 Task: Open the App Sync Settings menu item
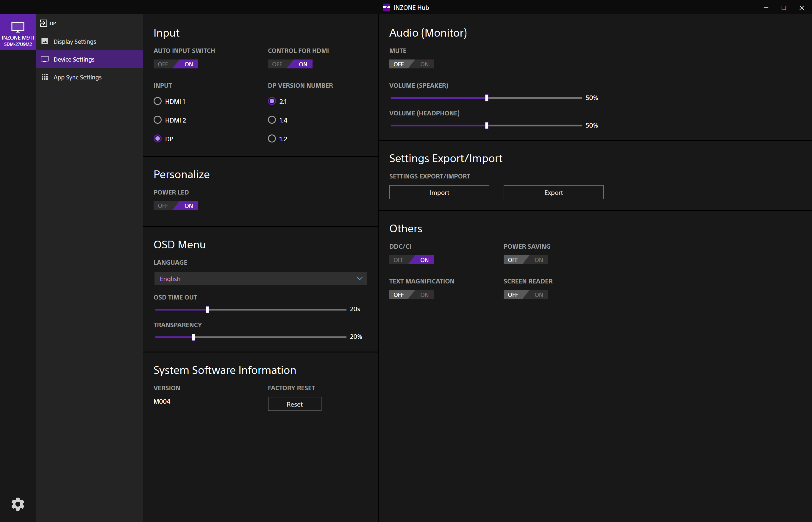pos(89,77)
